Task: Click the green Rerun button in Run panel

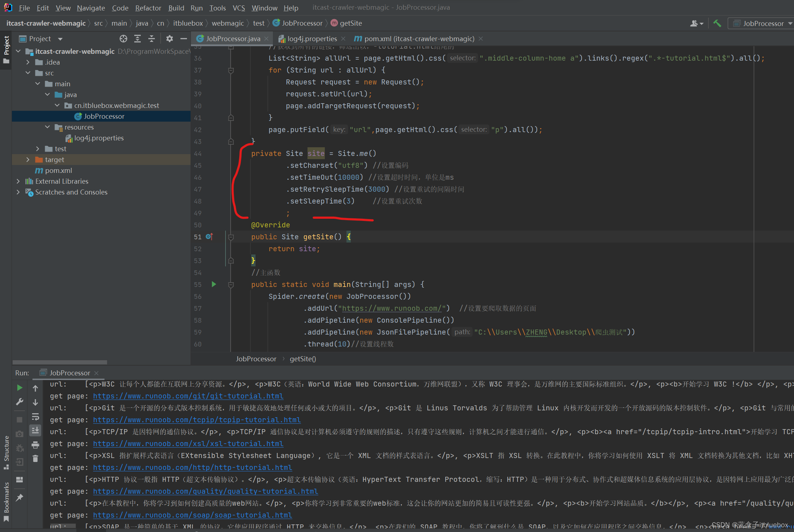Action: click(x=20, y=388)
